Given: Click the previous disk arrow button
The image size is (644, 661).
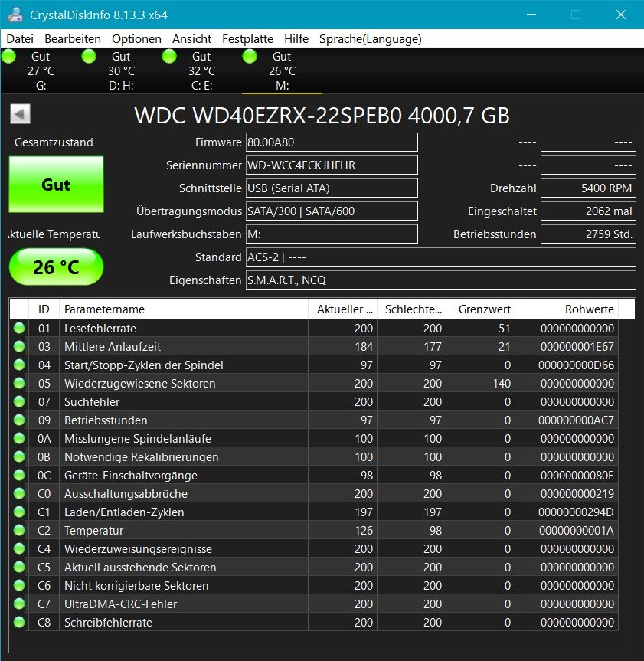Looking at the screenshot, I should coord(20,114).
